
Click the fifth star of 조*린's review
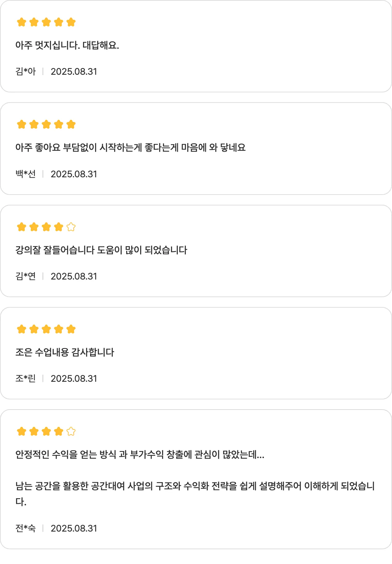point(71,329)
